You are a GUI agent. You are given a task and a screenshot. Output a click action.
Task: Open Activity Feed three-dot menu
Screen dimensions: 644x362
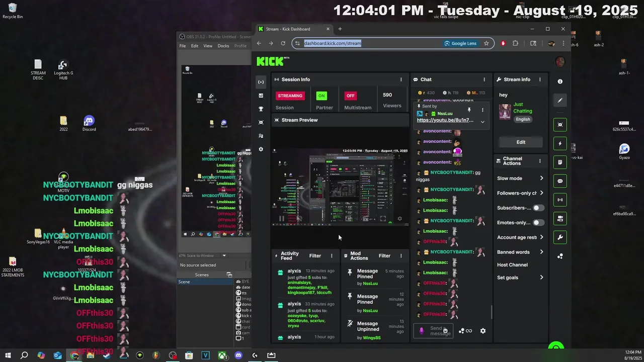tap(332, 256)
